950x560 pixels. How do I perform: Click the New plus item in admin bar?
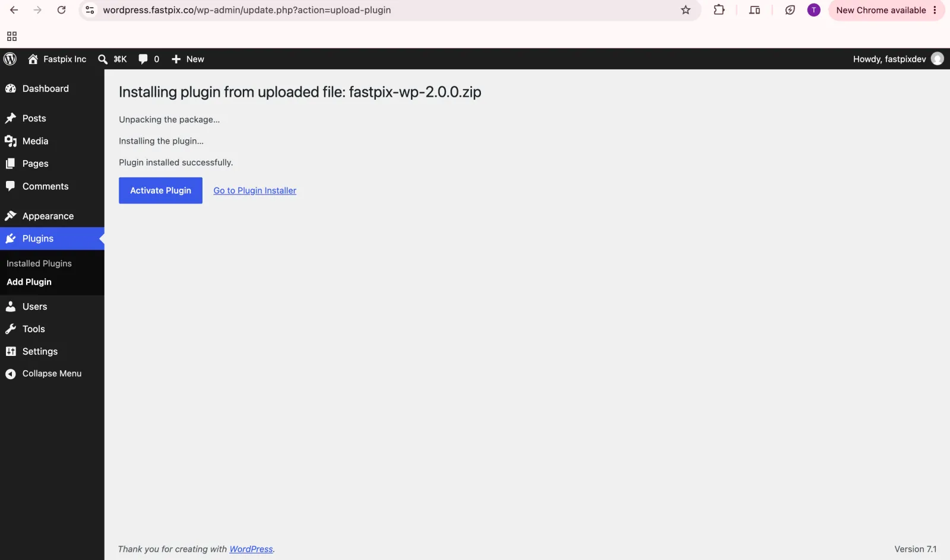188,59
